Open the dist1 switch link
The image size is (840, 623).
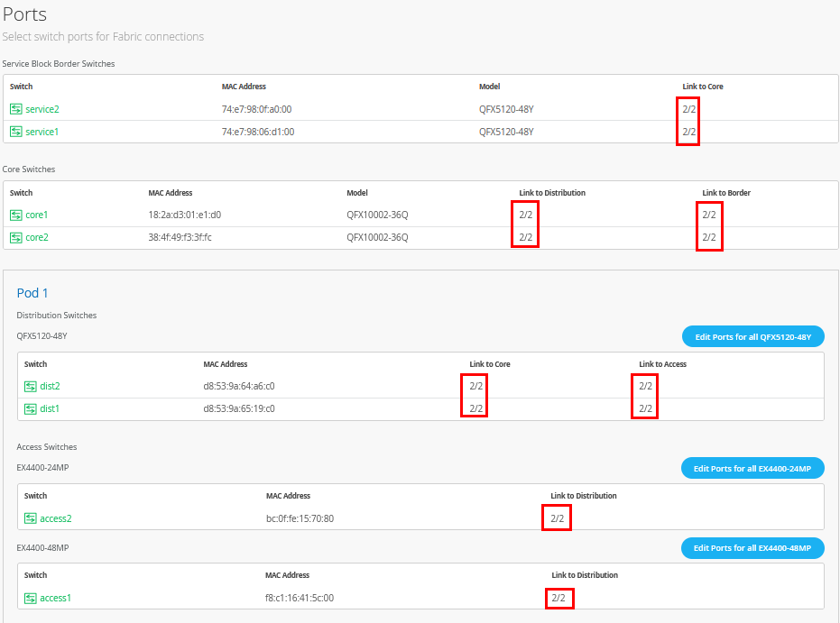[50, 408]
